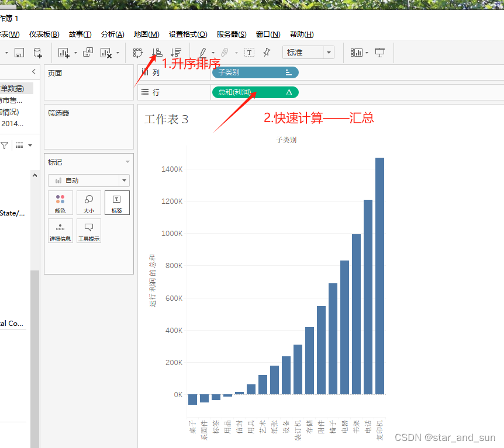The height and width of the screenshot is (448, 504).
Task: Click the 1400K axis label
Action: (x=172, y=169)
